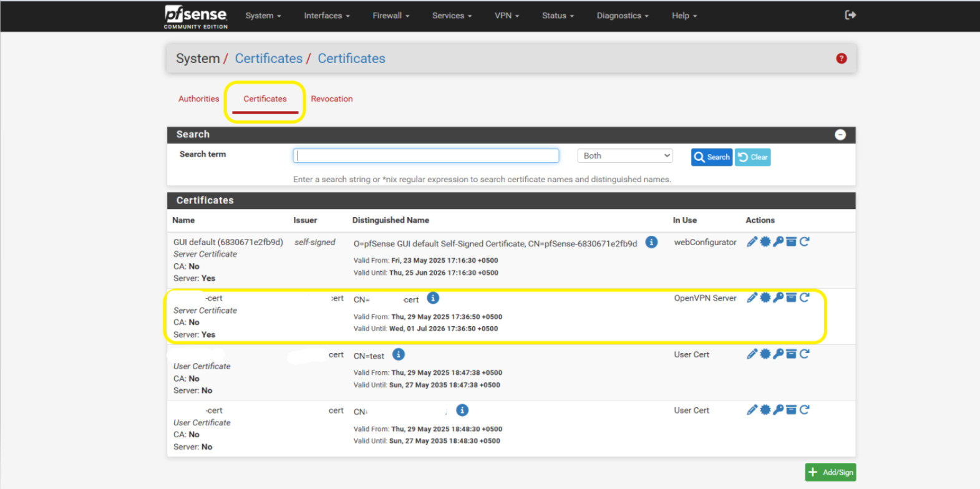The width and height of the screenshot is (980, 489).
Task: Show info for CN=test distinguished name
Action: [x=399, y=355]
